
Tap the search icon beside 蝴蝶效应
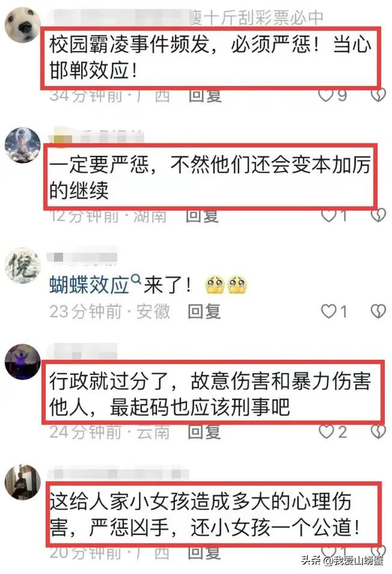pyautogui.click(x=136, y=279)
